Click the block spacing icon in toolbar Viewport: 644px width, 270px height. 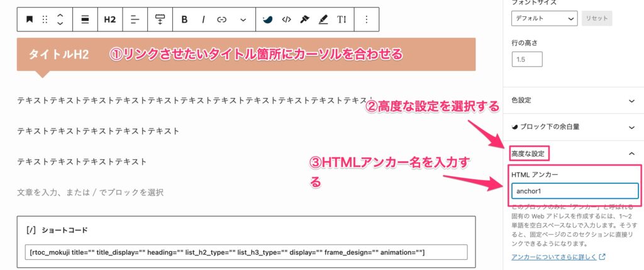click(160, 20)
